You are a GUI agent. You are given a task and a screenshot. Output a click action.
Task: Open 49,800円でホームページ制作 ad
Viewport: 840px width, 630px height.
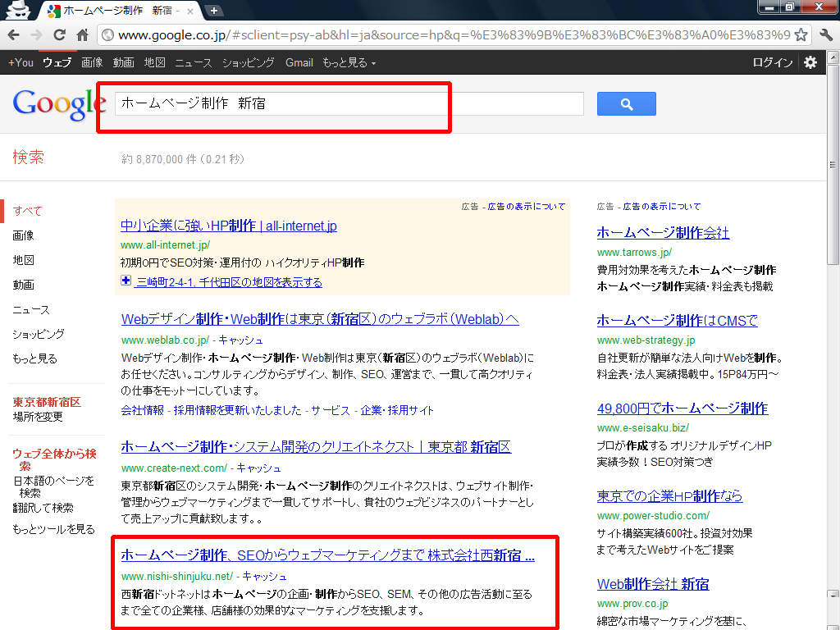(682, 409)
